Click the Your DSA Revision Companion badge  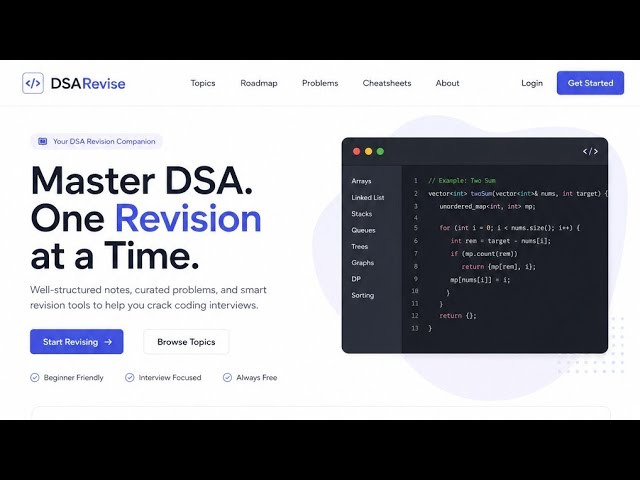click(x=97, y=141)
